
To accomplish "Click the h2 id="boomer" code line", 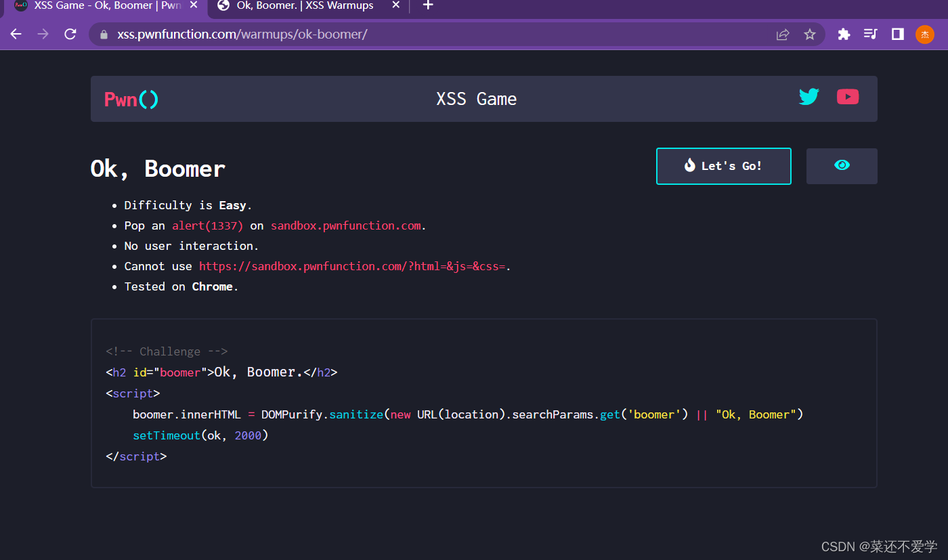I will [x=221, y=372].
